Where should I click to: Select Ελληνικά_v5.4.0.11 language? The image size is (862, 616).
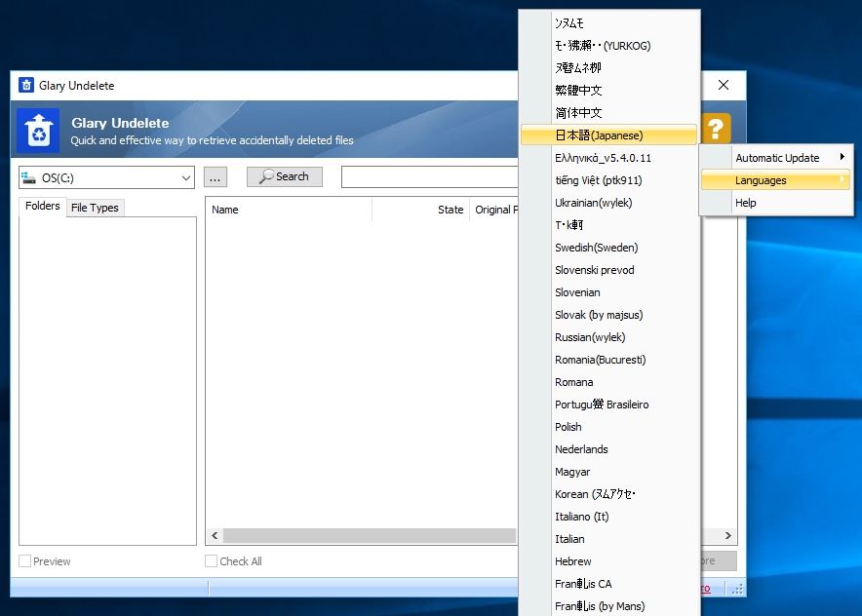(609, 158)
